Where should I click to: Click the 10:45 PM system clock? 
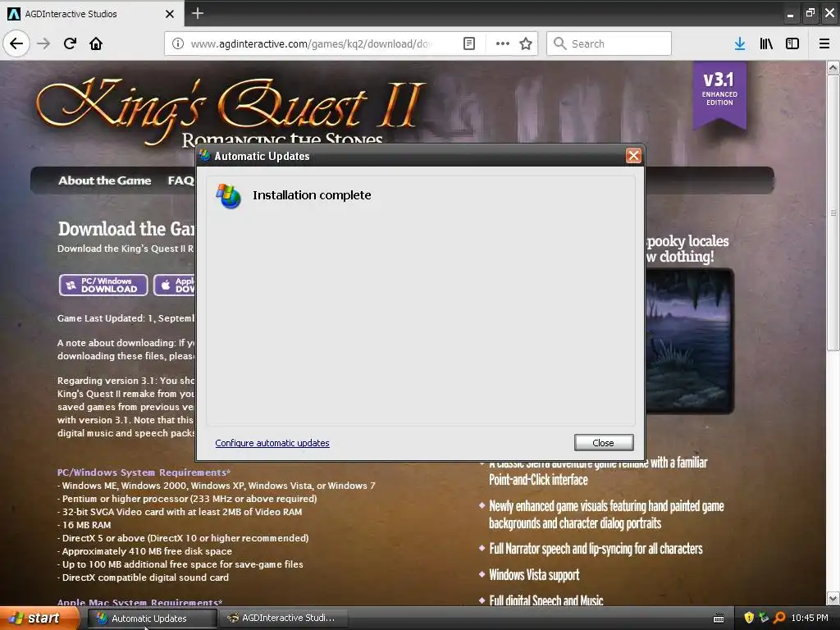pyautogui.click(x=810, y=618)
